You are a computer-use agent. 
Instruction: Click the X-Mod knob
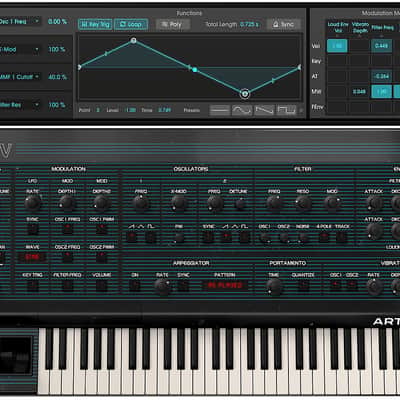pyautogui.click(x=179, y=203)
